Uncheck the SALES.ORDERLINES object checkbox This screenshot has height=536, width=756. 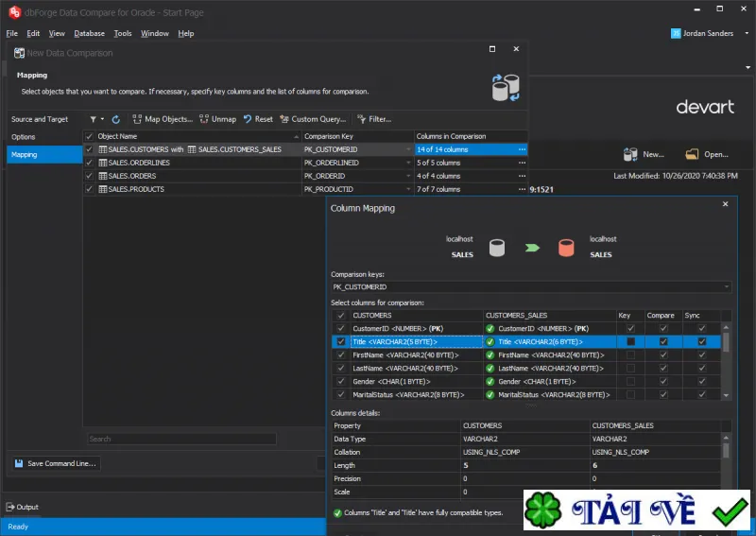click(x=89, y=163)
